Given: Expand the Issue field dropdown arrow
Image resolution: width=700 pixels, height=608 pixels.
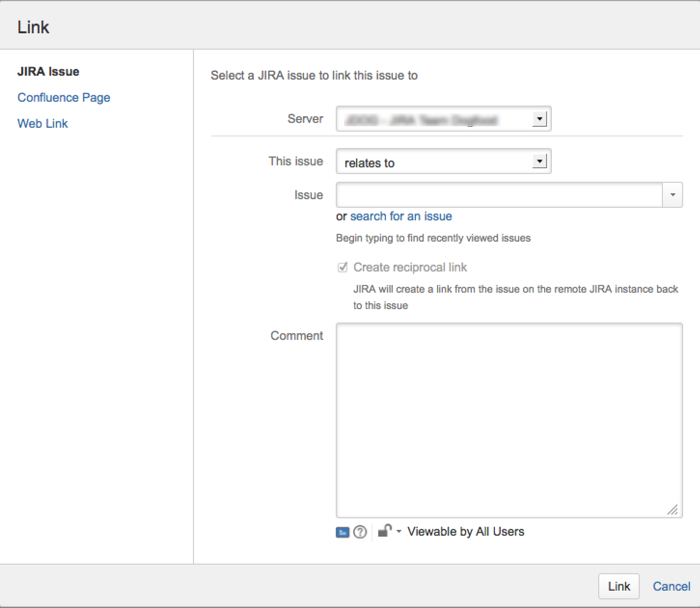Looking at the screenshot, I should (x=673, y=195).
